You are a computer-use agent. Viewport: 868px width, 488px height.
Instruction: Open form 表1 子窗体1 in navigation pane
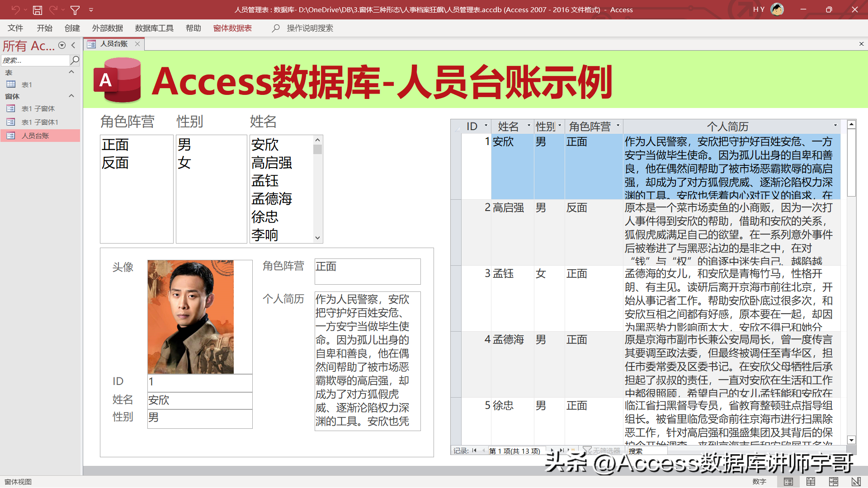[41, 122]
